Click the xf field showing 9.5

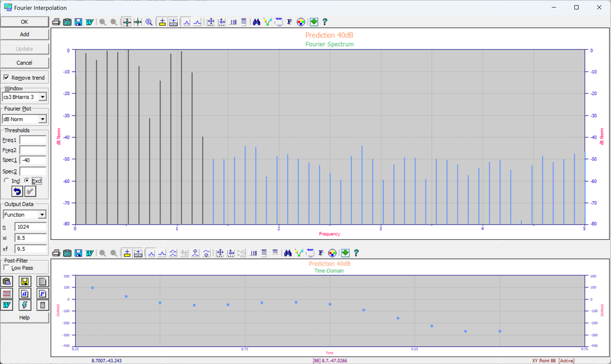click(31, 249)
